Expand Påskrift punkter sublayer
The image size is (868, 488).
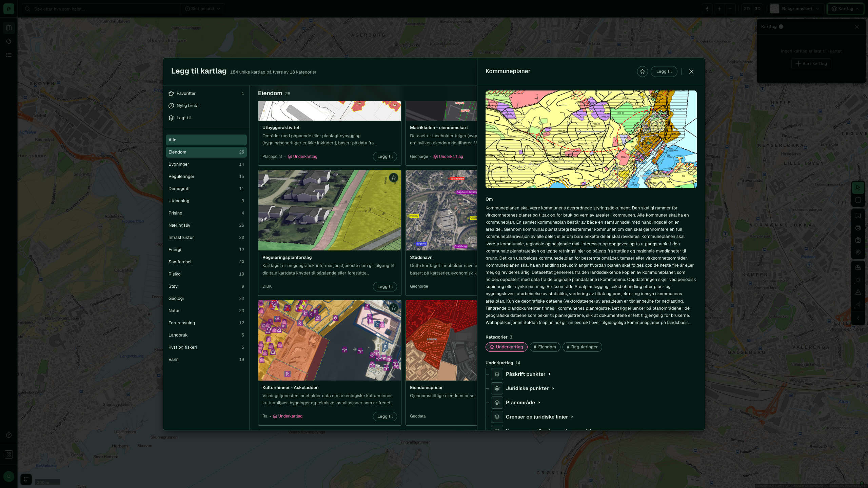(x=550, y=374)
